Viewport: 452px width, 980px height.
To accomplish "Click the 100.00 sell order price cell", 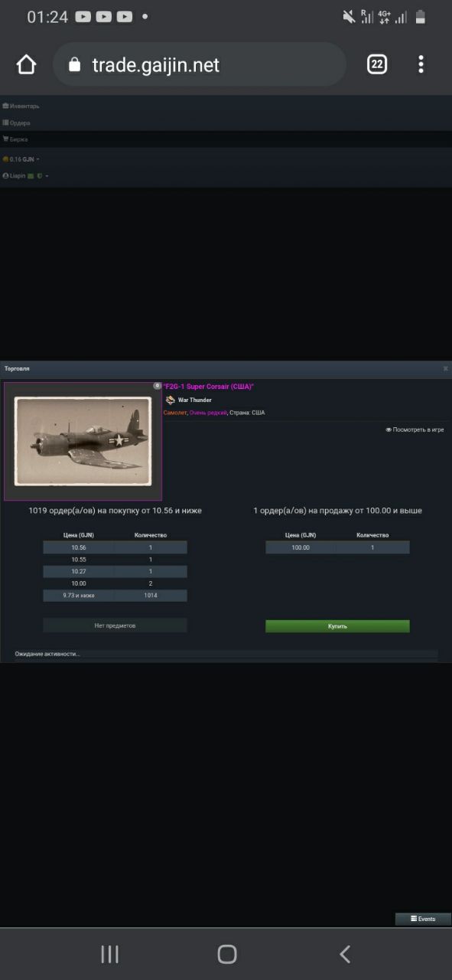I will pyautogui.click(x=301, y=547).
